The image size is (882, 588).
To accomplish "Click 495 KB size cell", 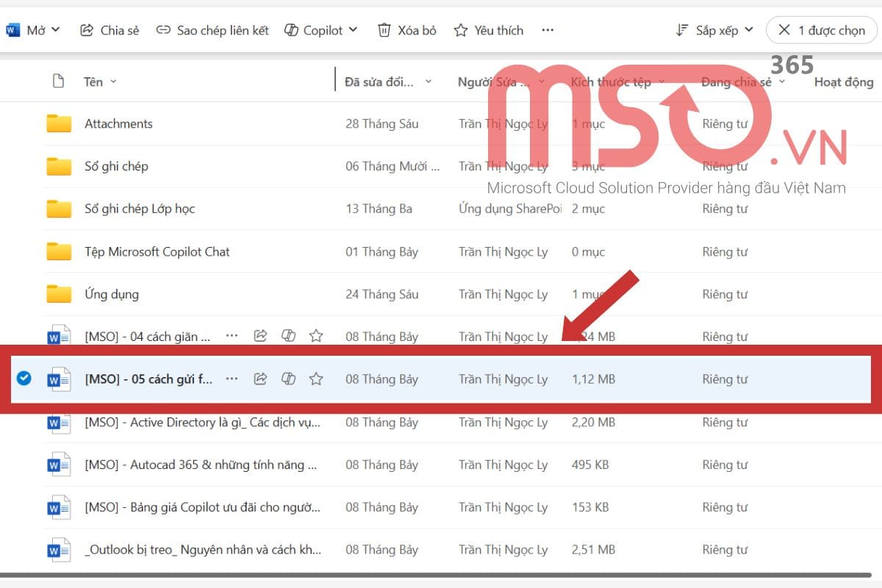I will pyautogui.click(x=590, y=465).
